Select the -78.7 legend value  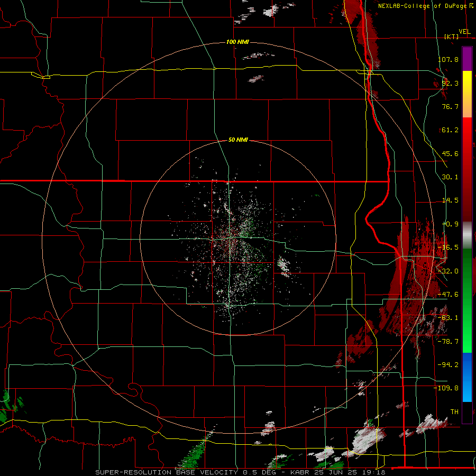[448, 342]
